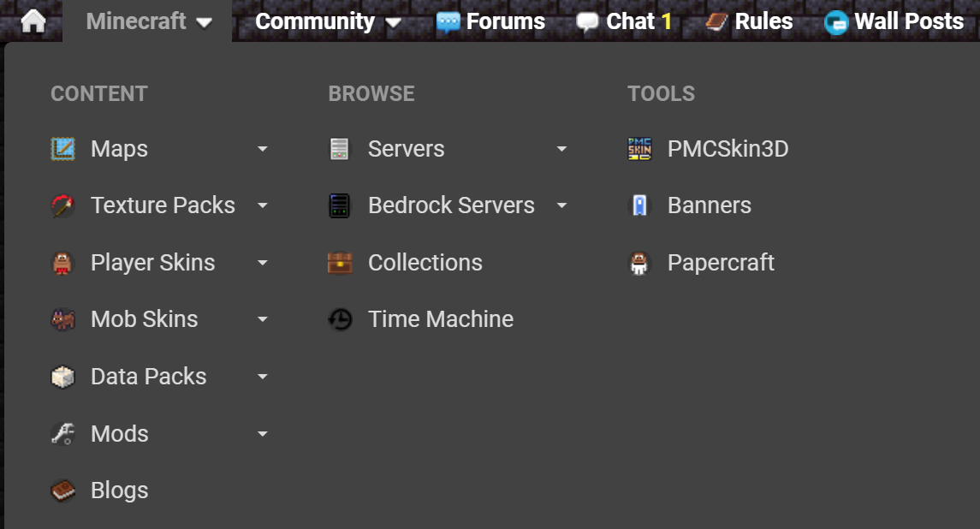
Task: Click the Chat bubble icon
Action: point(587,22)
